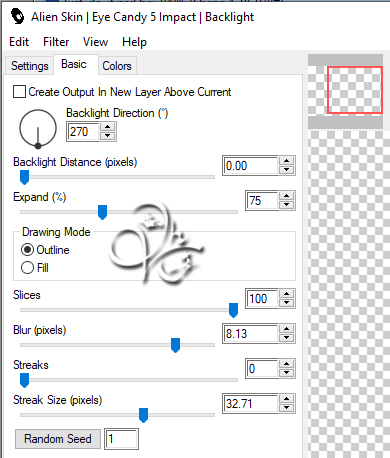Select the Fill drawing mode
Image resolution: width=390 pixels, height=458 pixels.
(x=27, y=267)
